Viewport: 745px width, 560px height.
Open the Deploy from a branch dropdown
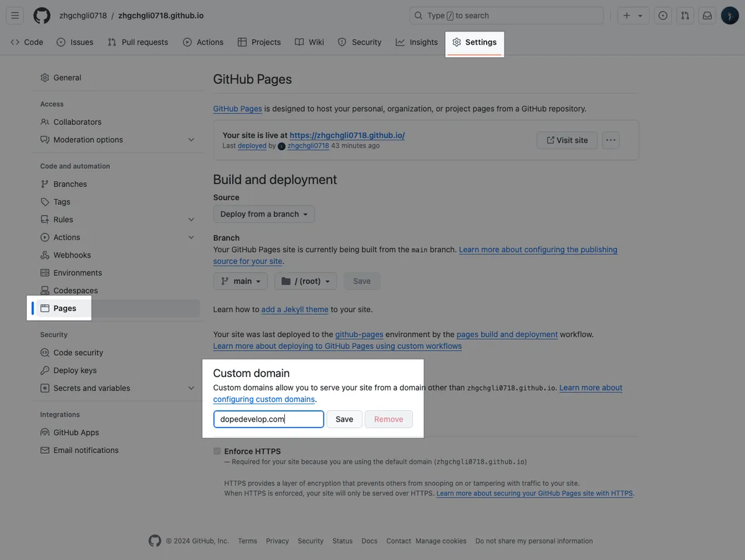tap(264, 214)
